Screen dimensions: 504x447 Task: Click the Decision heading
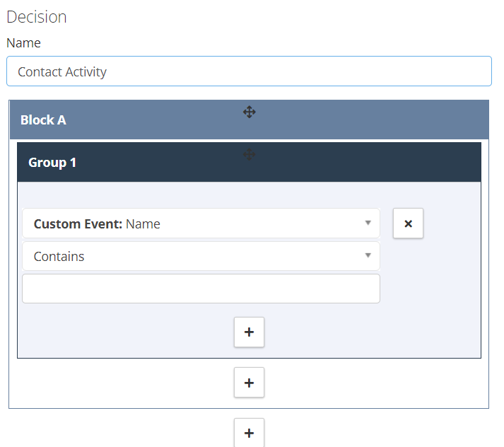pyautogui.click(x=36, y=17)
